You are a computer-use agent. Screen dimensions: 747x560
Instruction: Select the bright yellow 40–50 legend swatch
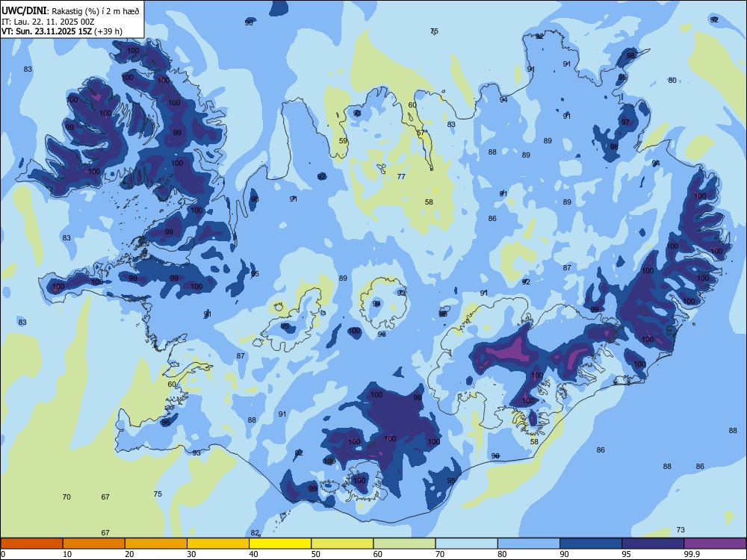tap(280, 544)
